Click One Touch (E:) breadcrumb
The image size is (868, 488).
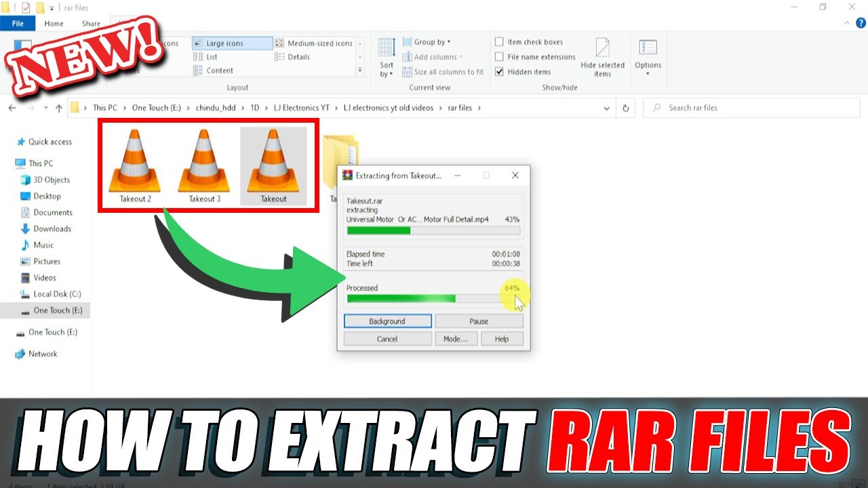[157, 108]
